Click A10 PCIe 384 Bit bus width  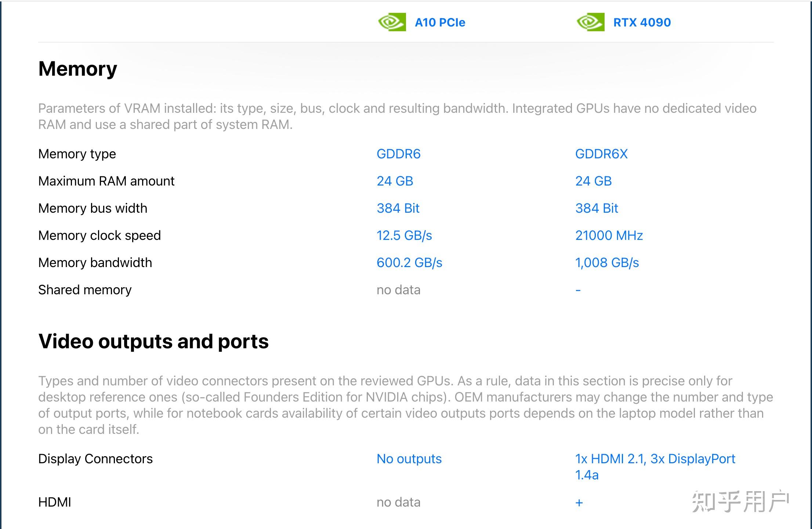coord(398,208)
